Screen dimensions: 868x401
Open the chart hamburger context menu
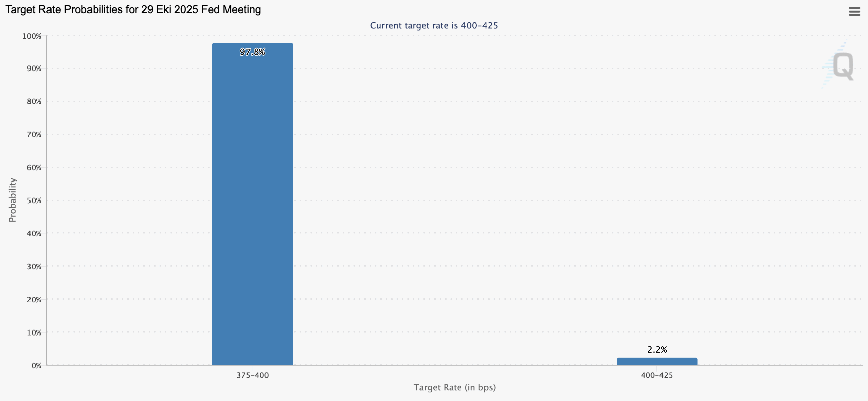[854, 12]
